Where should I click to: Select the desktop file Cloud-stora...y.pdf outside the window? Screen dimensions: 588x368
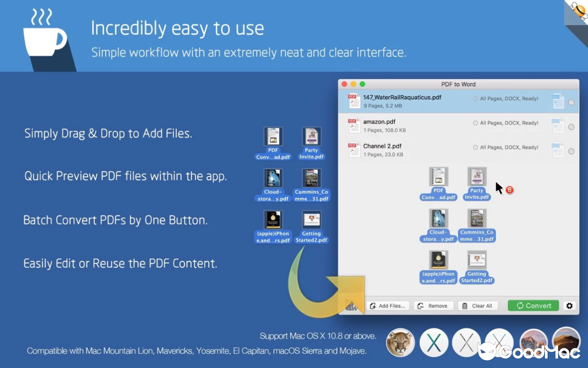click(x=273, y=185)
